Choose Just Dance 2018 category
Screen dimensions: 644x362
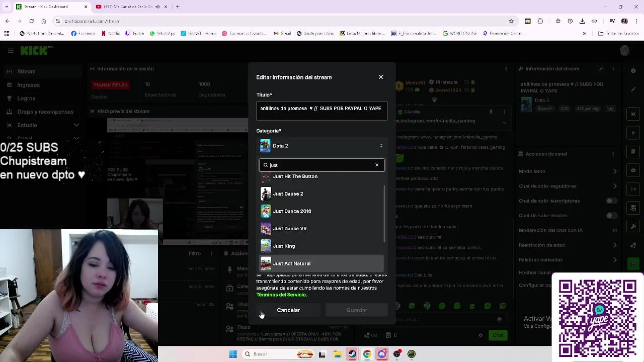[x=321, y=211]
